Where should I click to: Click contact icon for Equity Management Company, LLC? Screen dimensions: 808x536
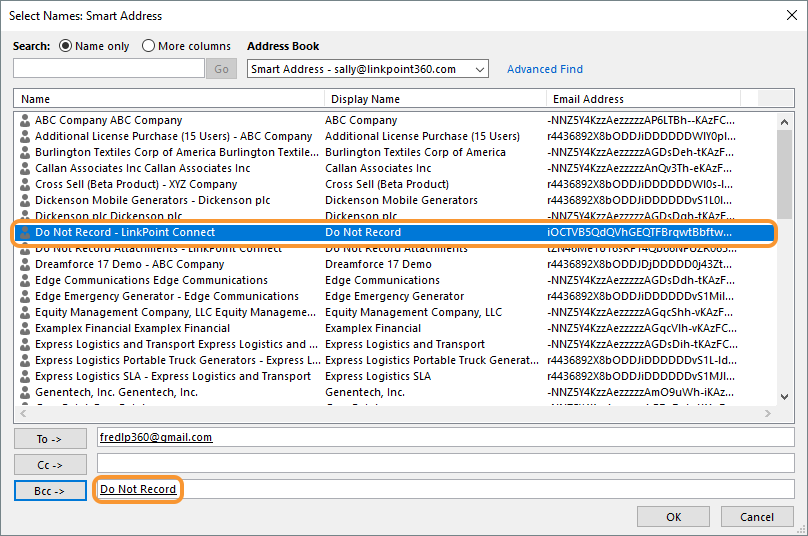coord(25,312)
